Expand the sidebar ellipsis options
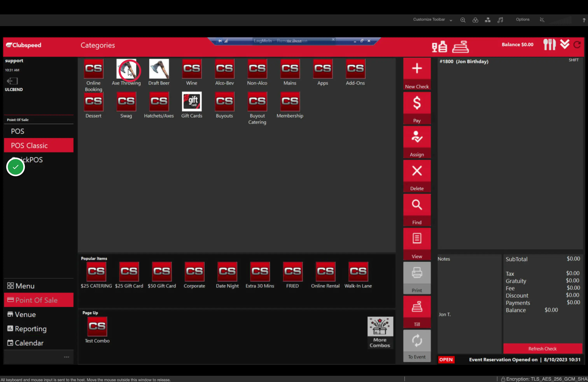Image resolution: width=588 pixels, height=382 pixels. tap(66, 357)
